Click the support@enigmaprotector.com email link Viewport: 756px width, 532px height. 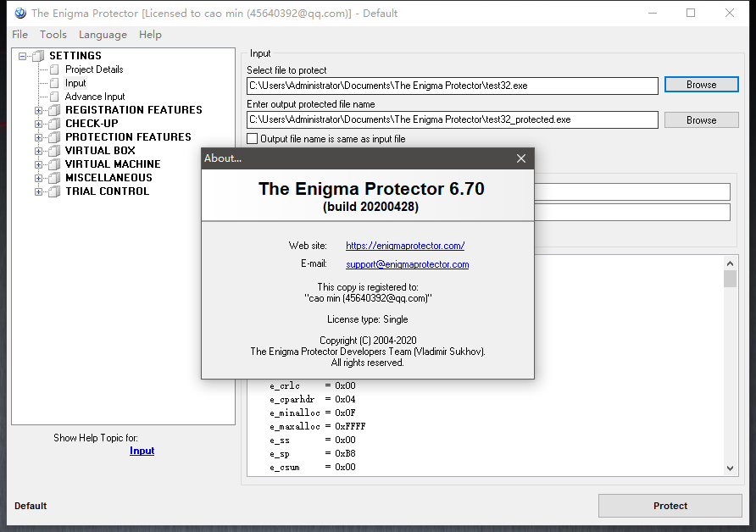coord(408,264)
